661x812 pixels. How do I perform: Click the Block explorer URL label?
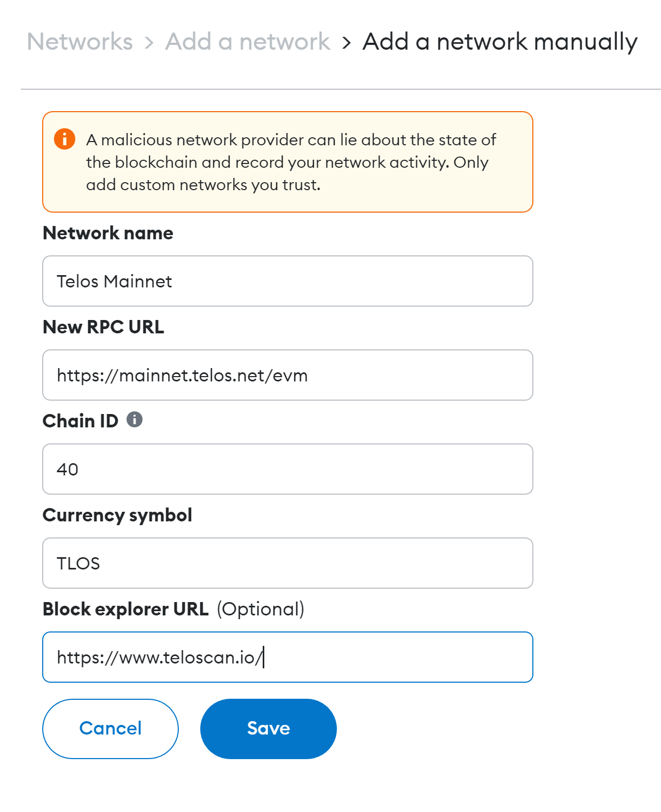pos(125,609)
